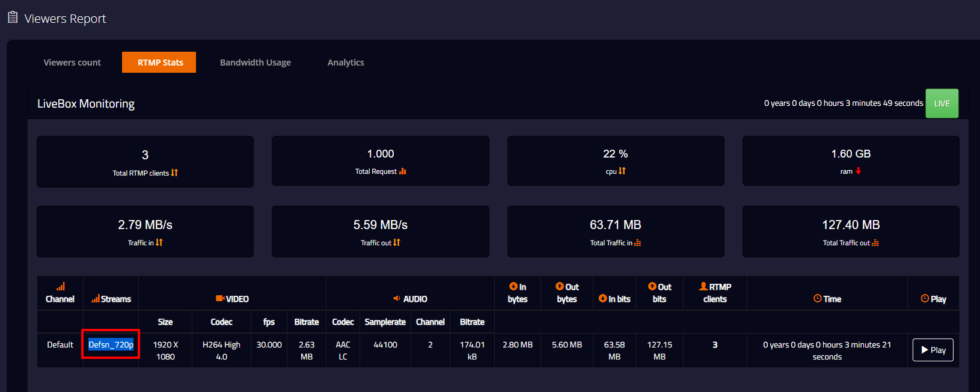This screenshot has width=980, height=392.
Task: Click the 30.000 fps value
Action: (269, 345)
